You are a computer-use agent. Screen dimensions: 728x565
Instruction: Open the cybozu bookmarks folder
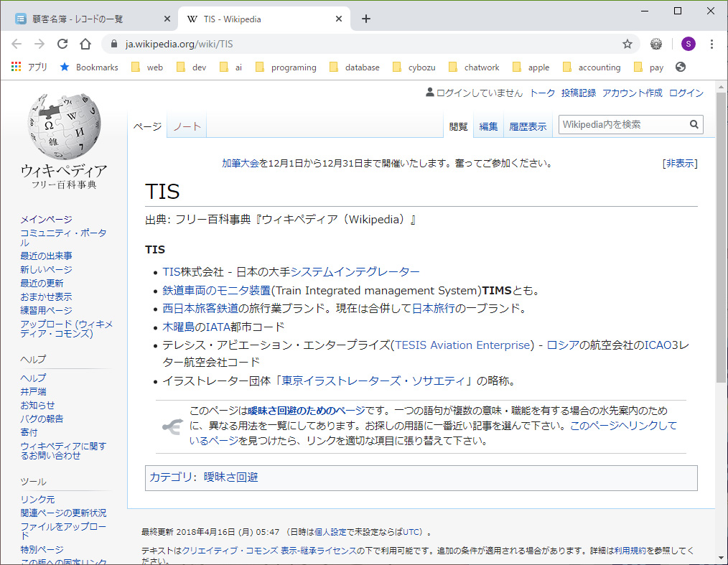(414, 67)
